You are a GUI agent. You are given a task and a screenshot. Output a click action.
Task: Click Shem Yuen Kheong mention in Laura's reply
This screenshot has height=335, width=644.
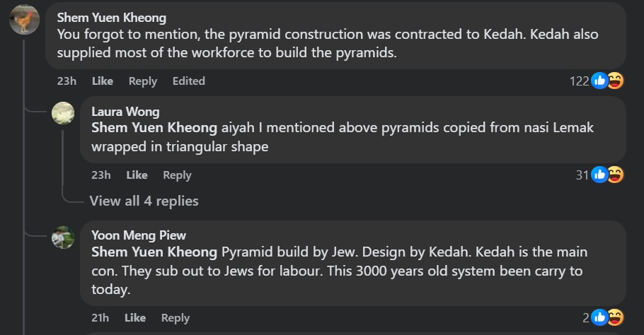pyautogui.click(x=154, y=128)
